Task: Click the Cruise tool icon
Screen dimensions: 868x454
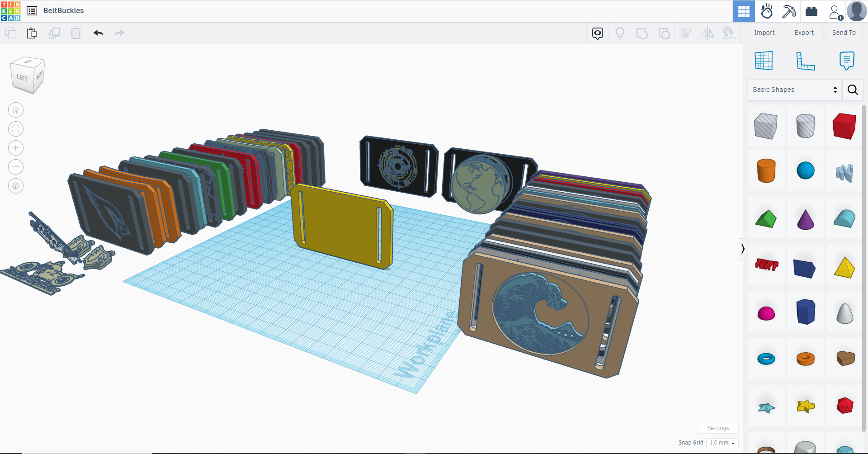Action: [x=729, y=33]
